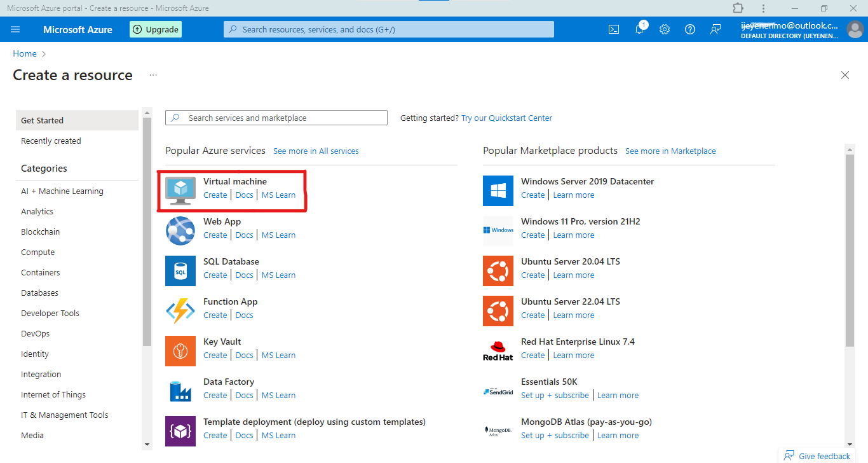Open MS Learn for Key Vault
The image size is (868, 463).
[278, 356]
